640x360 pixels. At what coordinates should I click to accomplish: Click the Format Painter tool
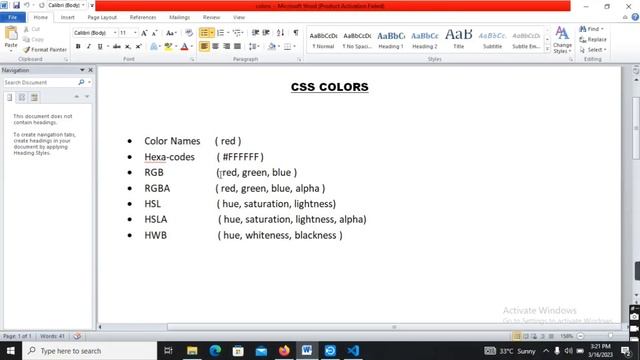point(45,49)
